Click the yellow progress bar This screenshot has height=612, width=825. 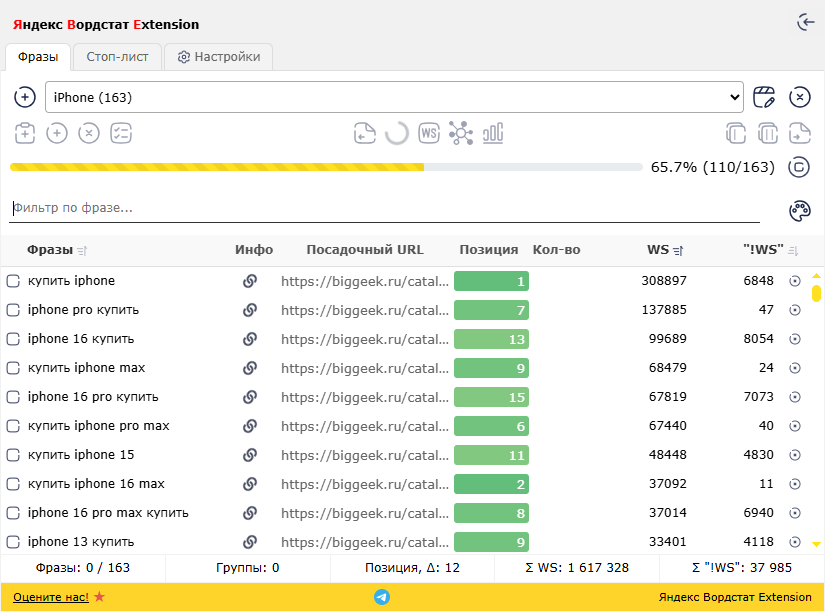point(326,167)
